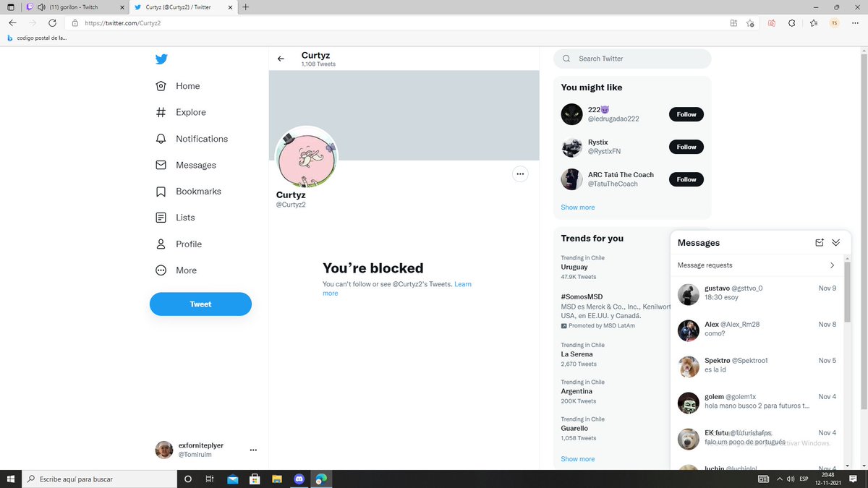This screenshot has height=488, width=868.
Task: Open Discord from the taskbar
Action: click(x=299, y=479)
